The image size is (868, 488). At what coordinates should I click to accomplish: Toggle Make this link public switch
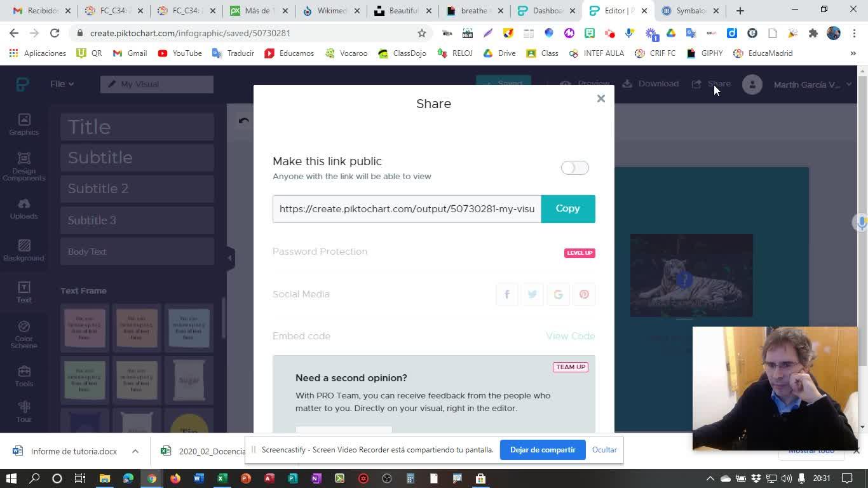pyautogui.click(x=575, y=168)
